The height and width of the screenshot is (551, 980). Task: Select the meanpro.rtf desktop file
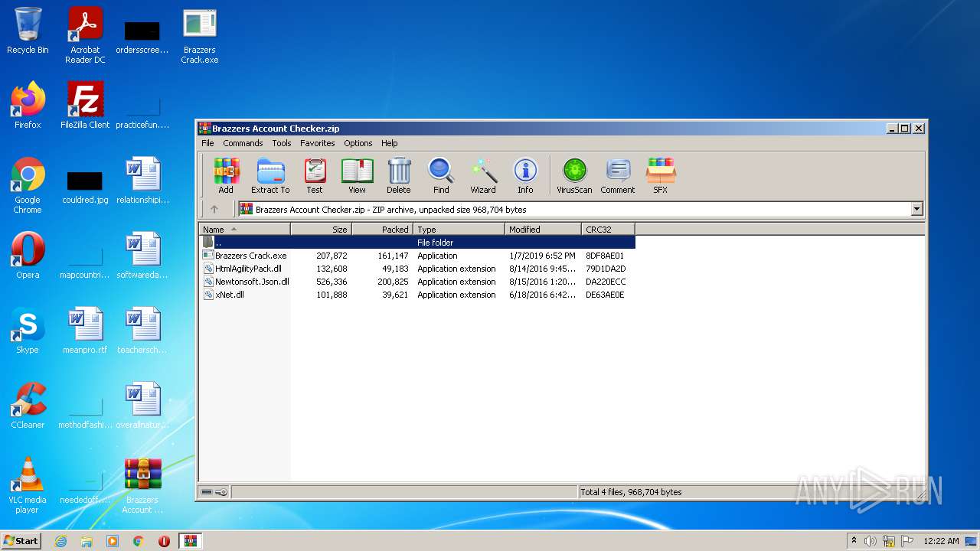tap(85, 331)
